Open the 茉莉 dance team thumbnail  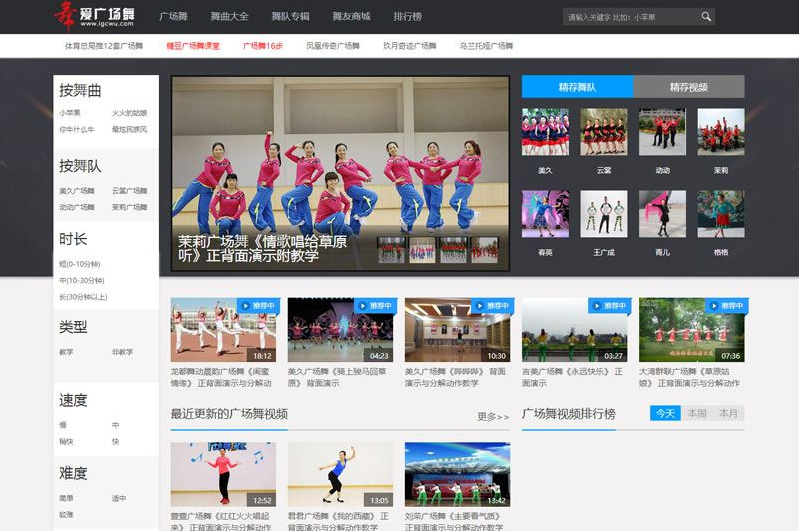pyautogui.click(x=721, y=131)
